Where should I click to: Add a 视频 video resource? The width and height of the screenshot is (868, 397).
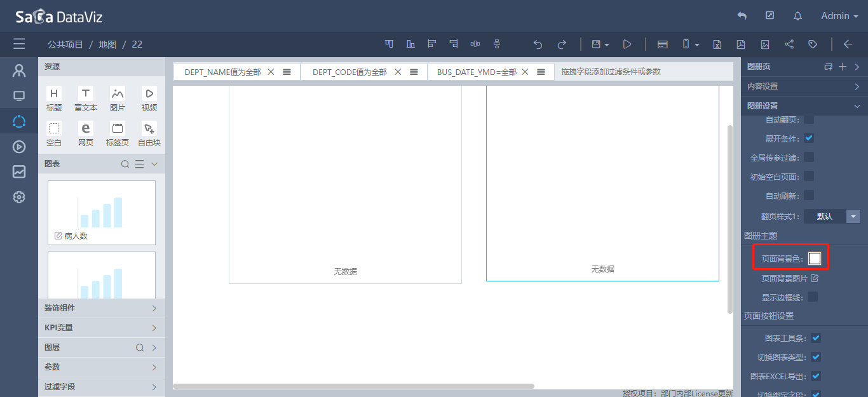pyautogui.click(x=149, y=99)
